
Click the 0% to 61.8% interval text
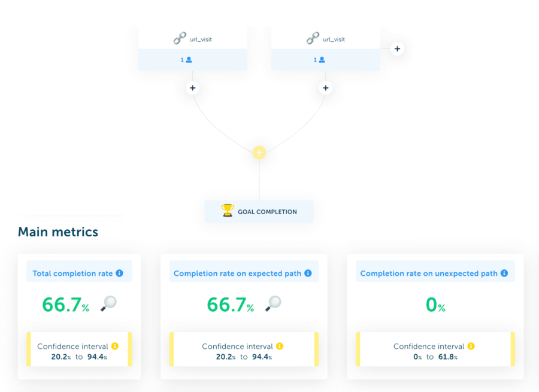pos(435,357)
